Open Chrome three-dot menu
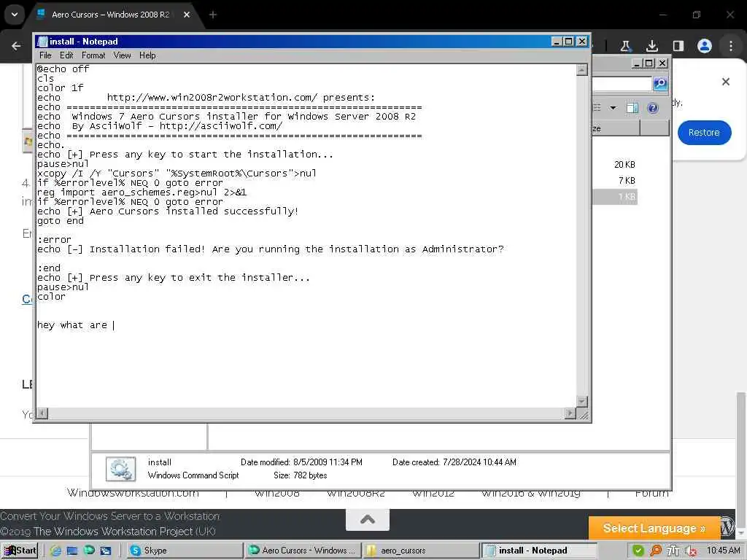The width and height of the screenshot is (747, 560). point(731,46)
